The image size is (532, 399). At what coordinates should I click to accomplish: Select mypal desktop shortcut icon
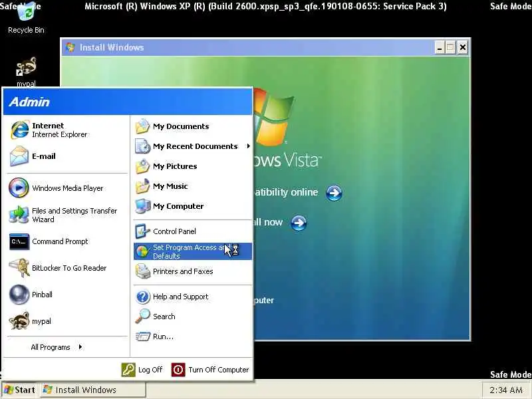(x=26, y=66)
